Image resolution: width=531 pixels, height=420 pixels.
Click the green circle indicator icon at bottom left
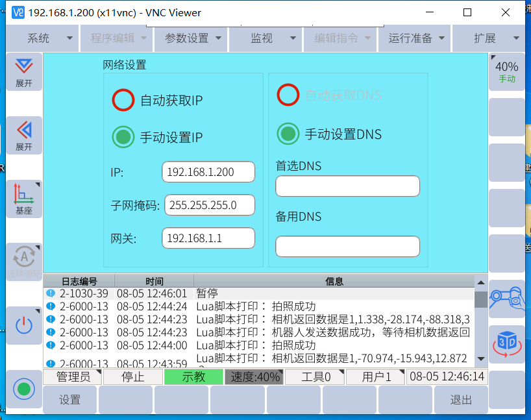[x=24, y=389]
